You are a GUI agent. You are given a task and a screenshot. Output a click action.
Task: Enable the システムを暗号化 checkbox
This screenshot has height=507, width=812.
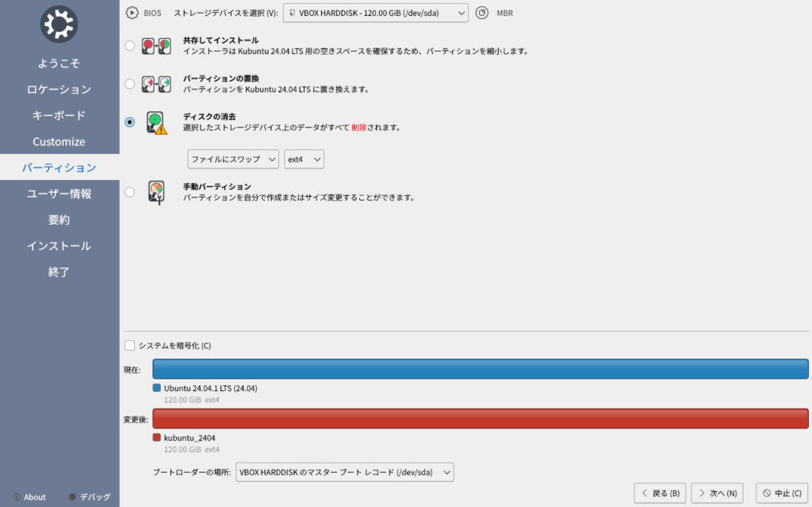tap(130, 345)
